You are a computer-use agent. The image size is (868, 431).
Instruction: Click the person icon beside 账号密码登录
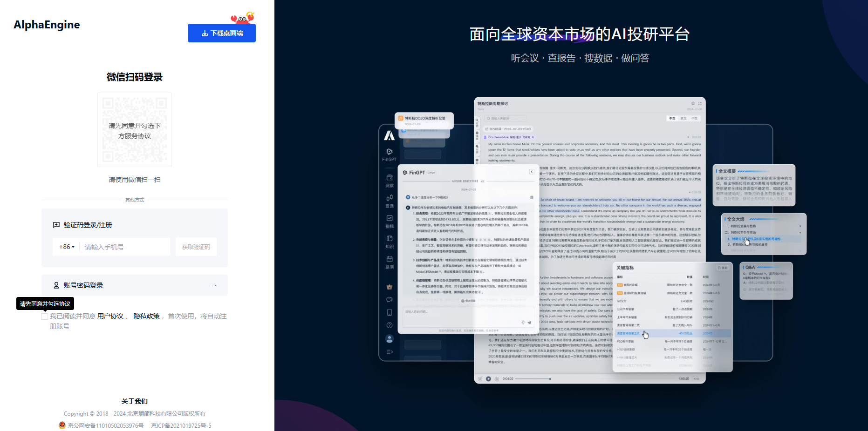(x=56, y=285)
